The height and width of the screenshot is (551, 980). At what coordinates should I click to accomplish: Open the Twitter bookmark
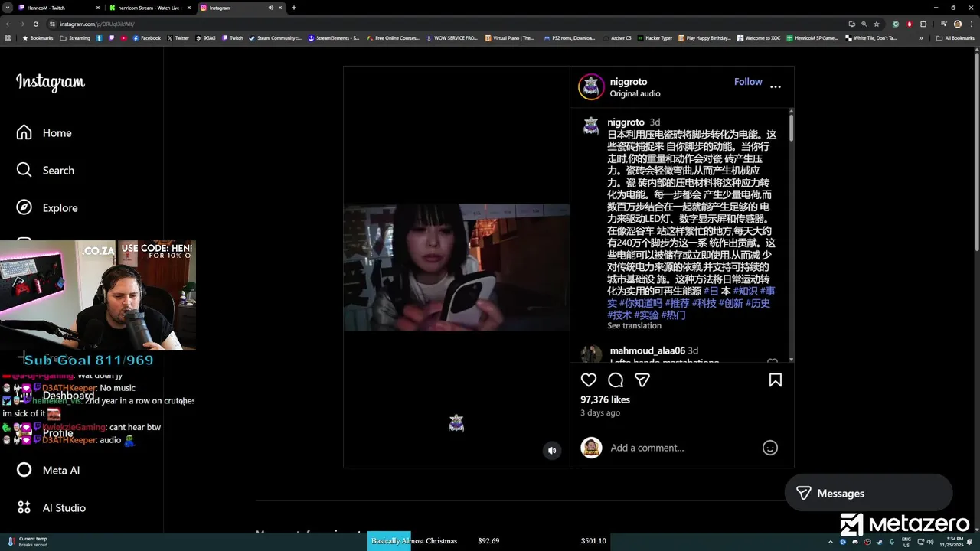click(178, 37)
